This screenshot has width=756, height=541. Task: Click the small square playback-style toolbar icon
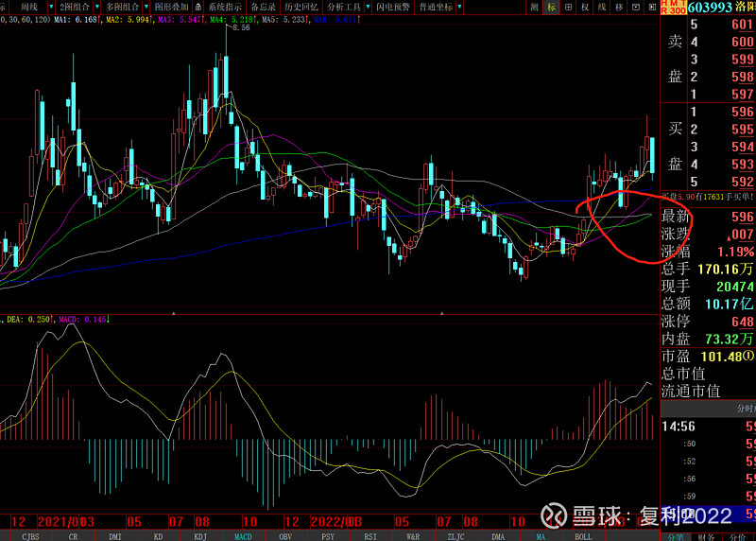(636, 7)
